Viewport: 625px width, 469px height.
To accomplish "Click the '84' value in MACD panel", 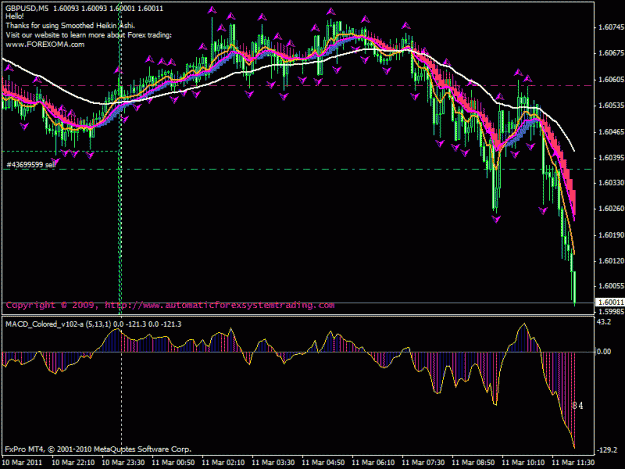I will pyautogui.click(x=578, y=406).
